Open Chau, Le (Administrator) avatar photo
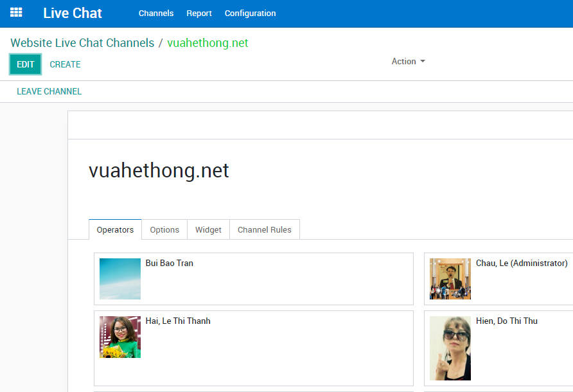573x392 pixels. [450, 279]
